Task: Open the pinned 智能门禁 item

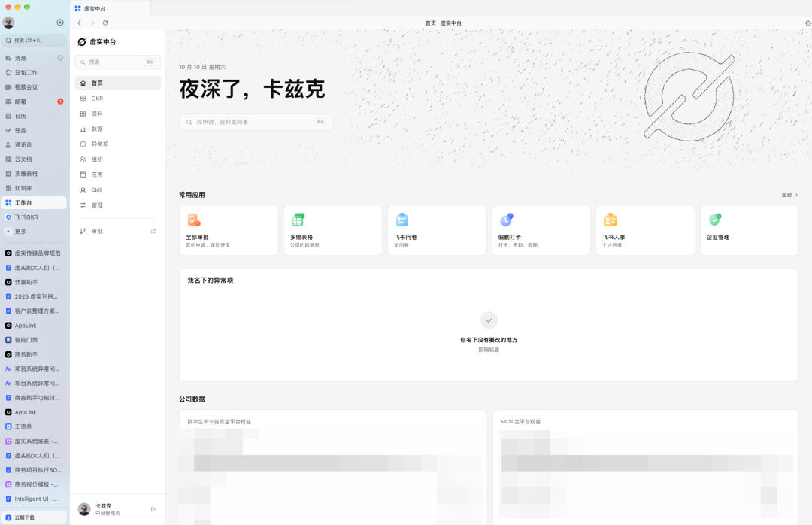Action: (x=34, y=340)
